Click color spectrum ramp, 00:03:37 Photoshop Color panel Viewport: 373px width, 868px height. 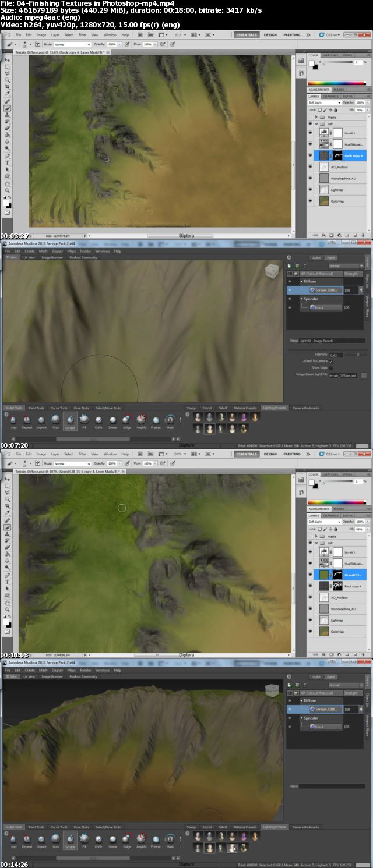click(x=338, y=83)
